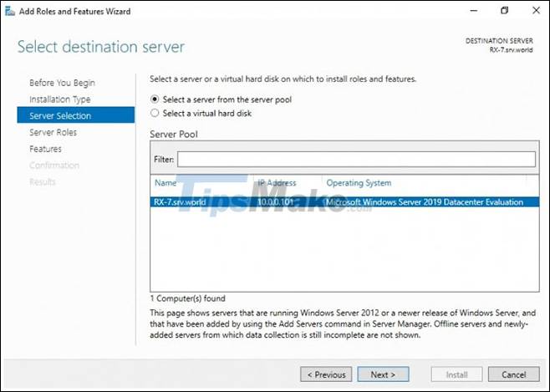Close the Add Roles and Features Wizard
This screenshot has height=392, width=550.
[x=536, y=11]
